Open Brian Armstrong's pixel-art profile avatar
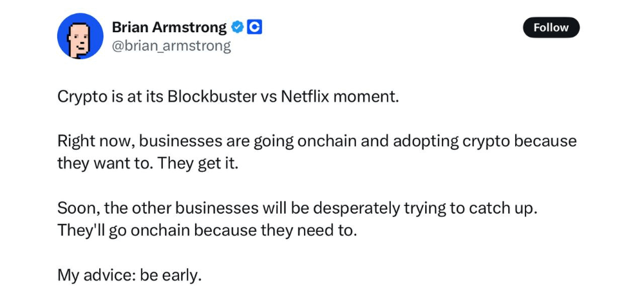The width and height of the screenshot is (644, 298). click(80, 36)
